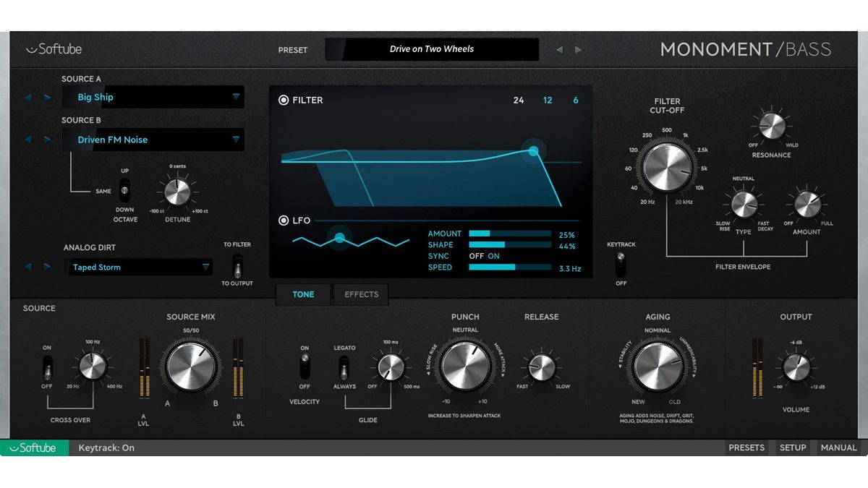Open the Presets browser
Screen dimensions: 868x488
(x=746, y=448)
